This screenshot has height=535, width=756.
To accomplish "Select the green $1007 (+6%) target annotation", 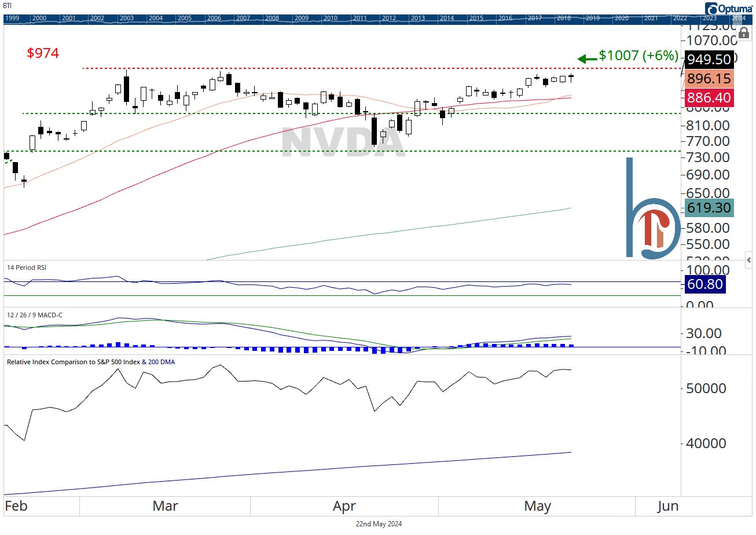I will pos(638,56).
